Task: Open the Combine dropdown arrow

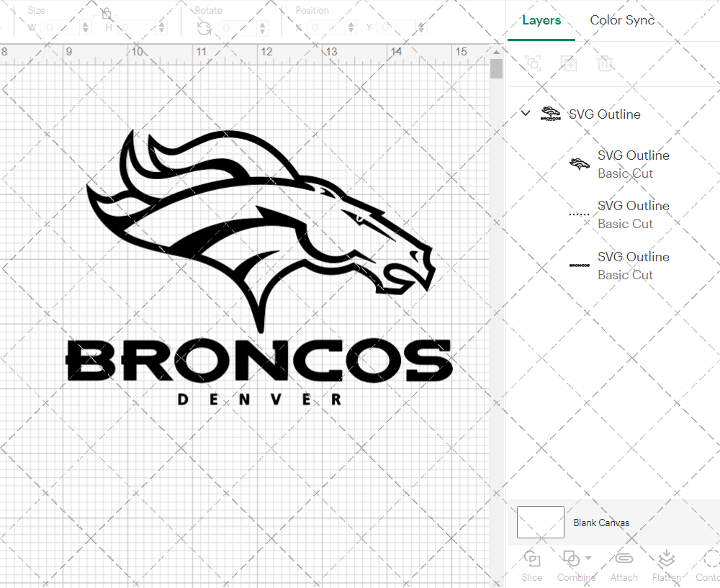Action: tap(588, 558)
